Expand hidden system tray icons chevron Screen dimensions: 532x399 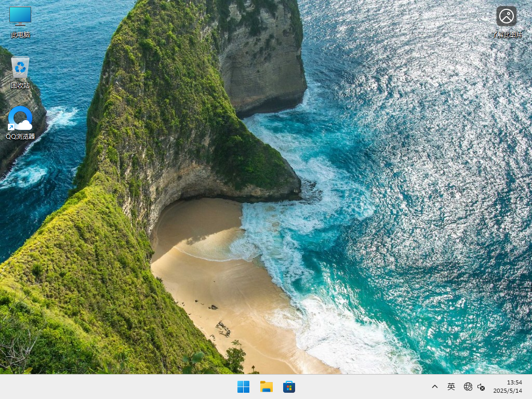[434, 387]
